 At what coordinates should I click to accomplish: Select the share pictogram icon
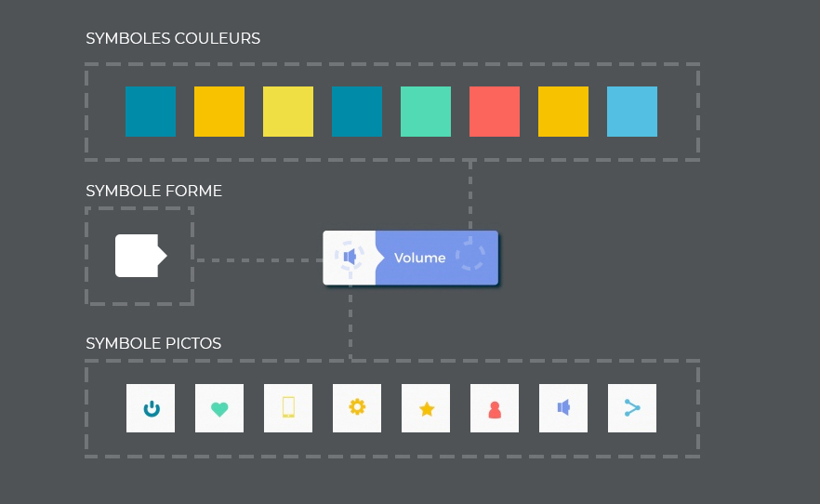click(x=632, y=408)
